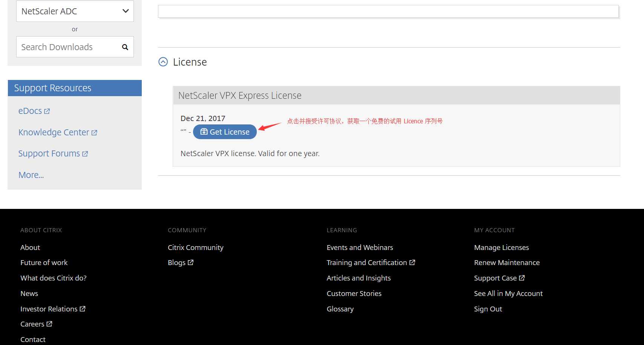This screenshot has width=644, height=345.
Task: Click the Training and Certification external icon
Action: pyautogui.click(x=412, y=262)
